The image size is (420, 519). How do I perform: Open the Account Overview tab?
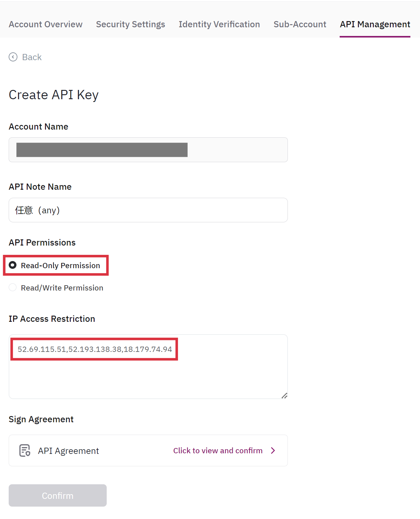46,24
